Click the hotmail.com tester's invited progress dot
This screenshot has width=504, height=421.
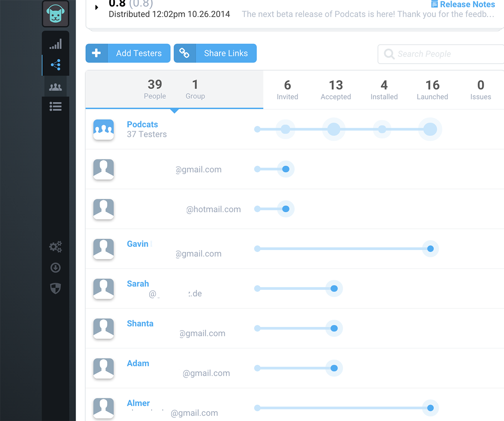[x=286, y=209]
